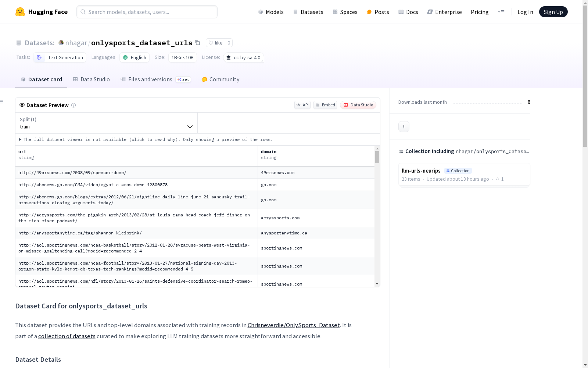The width and height of the screenshot is (588, 368).
Task: Click the Dataset Preview info icon
Action: [73, 105]
